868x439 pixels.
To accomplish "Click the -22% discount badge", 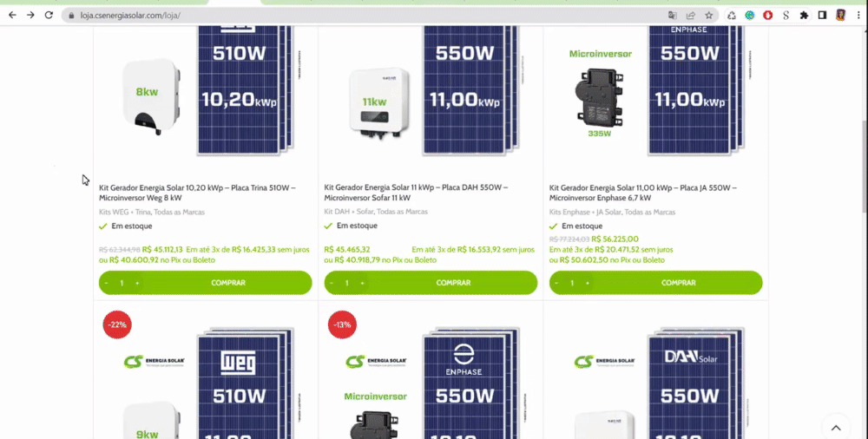I will click(117, 324).
